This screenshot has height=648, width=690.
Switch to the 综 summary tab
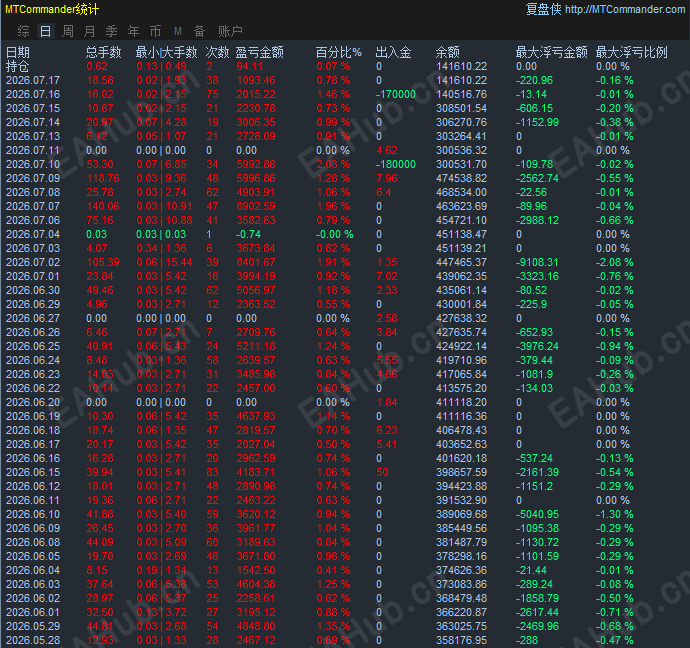click(23, 31)
